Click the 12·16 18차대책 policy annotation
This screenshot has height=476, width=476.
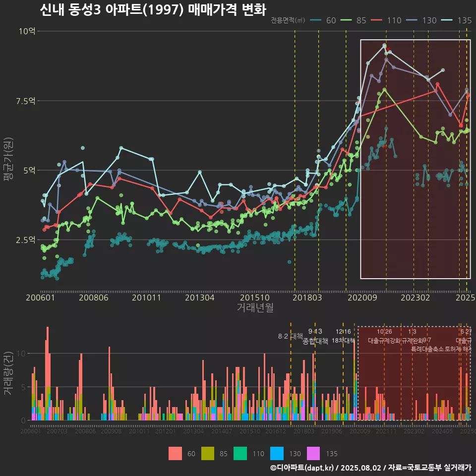pyautogui.click(x=343, y=336)
